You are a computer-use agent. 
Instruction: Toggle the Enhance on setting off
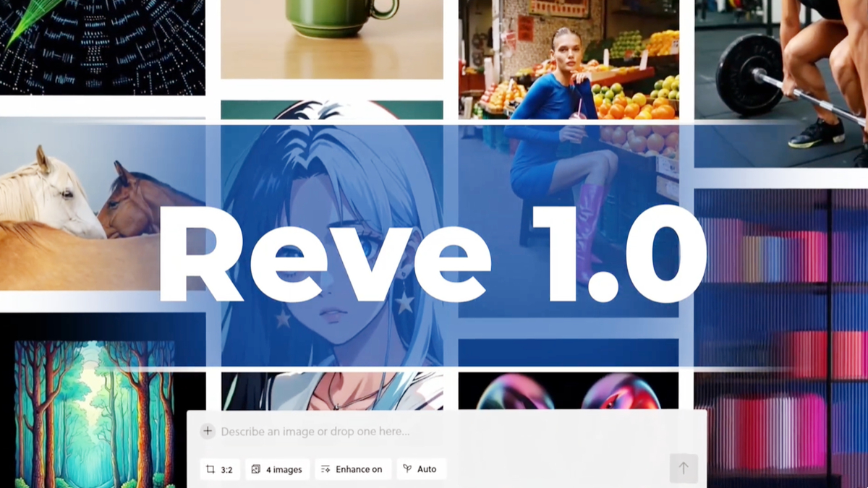pos(353,469)
